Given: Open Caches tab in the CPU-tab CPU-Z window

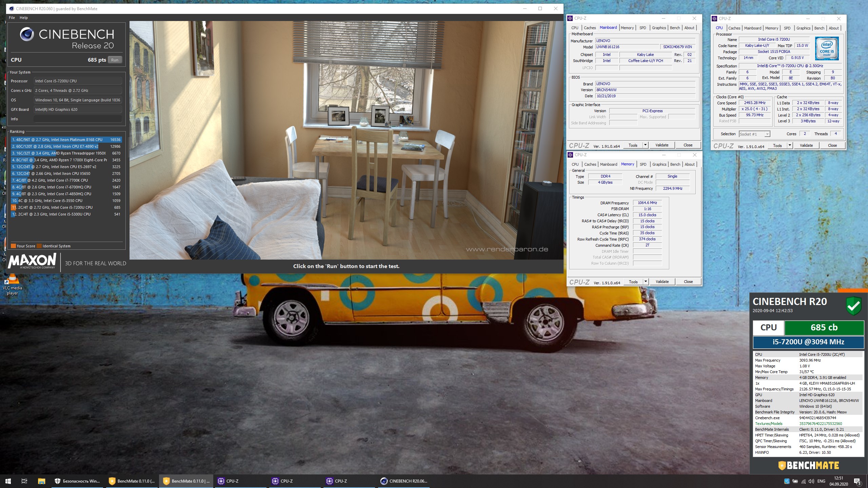Looking at the screenshot, I should click(x=734, y=28).
